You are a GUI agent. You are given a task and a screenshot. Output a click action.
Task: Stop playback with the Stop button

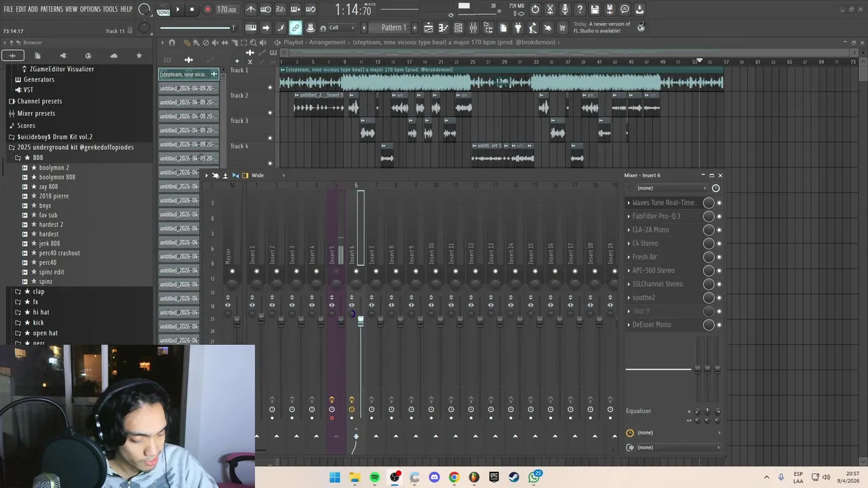click(192, 9)
